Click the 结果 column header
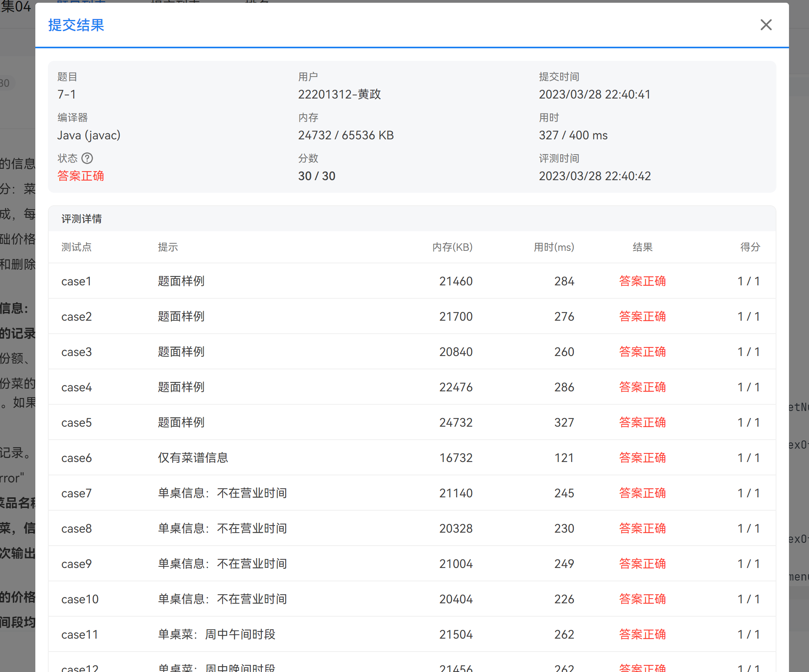This screenshot has width=809, height=672. (x=642, y=247)
